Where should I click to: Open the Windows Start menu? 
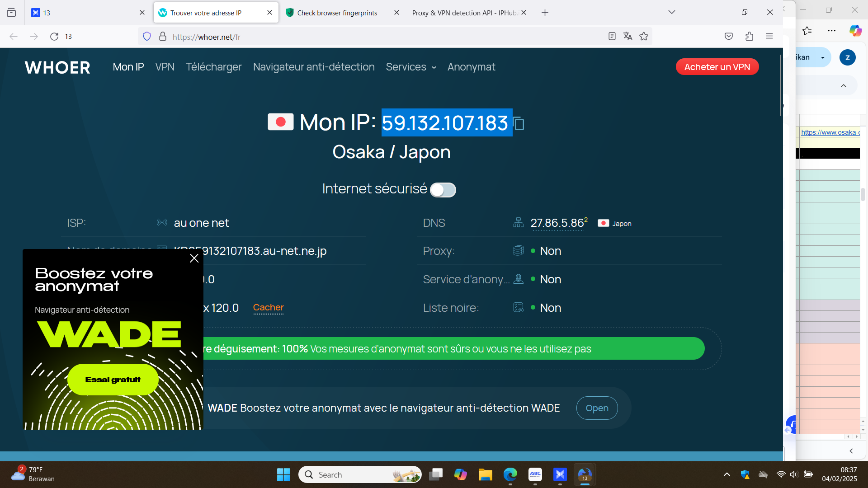283,475
